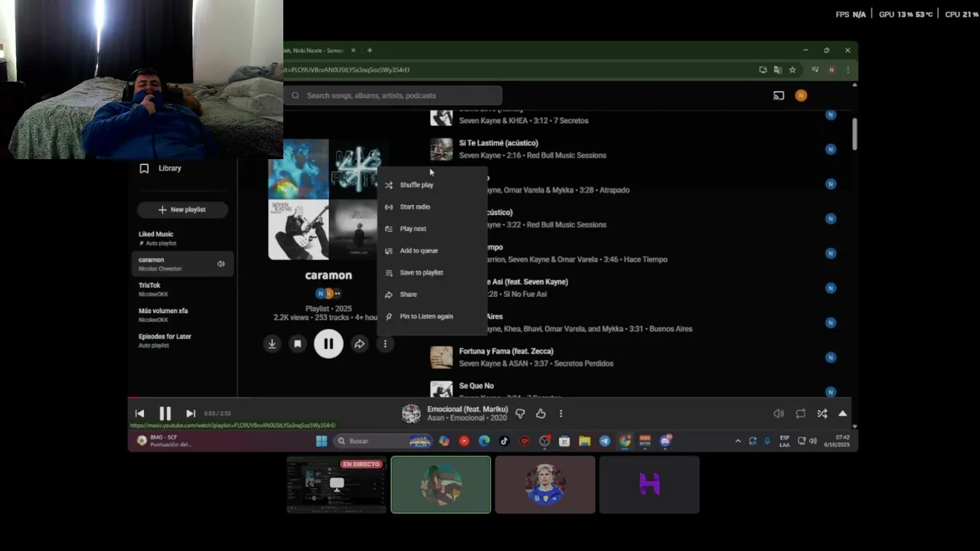Open File Explorer folder in taskbar
Screen dimensions: 980x551
[585, 441]
